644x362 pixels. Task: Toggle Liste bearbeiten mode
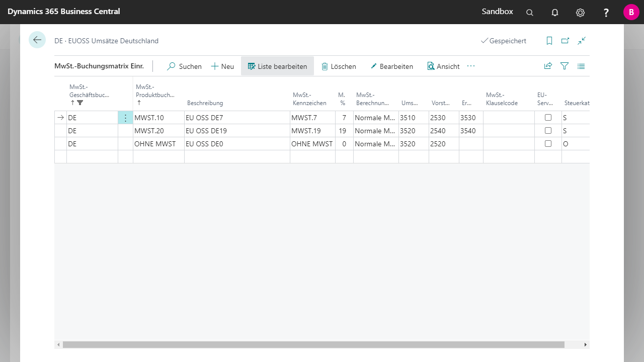pos(277,66)
